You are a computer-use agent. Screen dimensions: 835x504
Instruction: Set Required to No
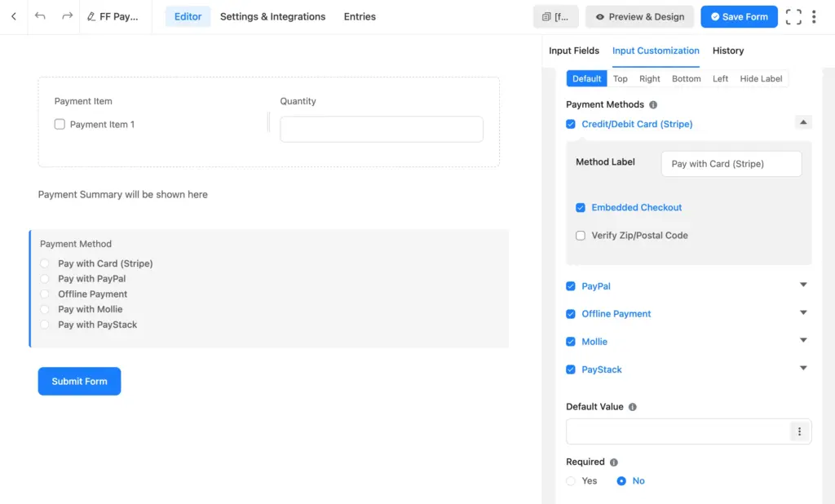point(621,481)
